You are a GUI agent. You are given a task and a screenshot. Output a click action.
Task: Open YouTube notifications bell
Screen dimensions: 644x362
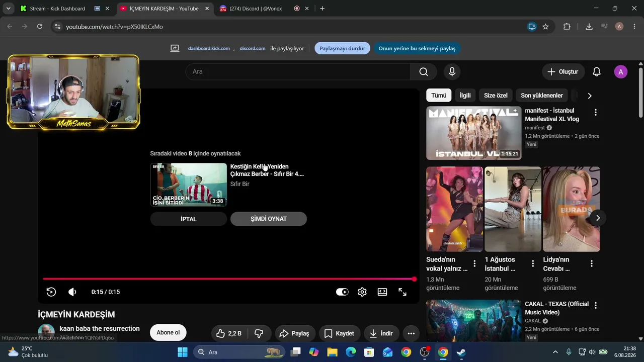coord(597,71)
